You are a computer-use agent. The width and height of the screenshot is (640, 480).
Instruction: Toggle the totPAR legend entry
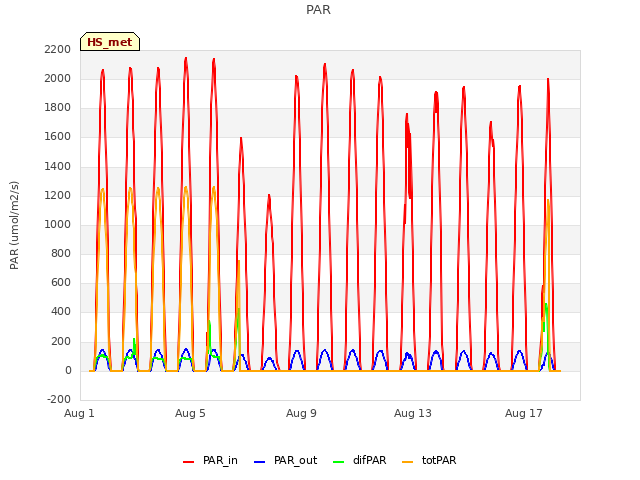point(429,460)
